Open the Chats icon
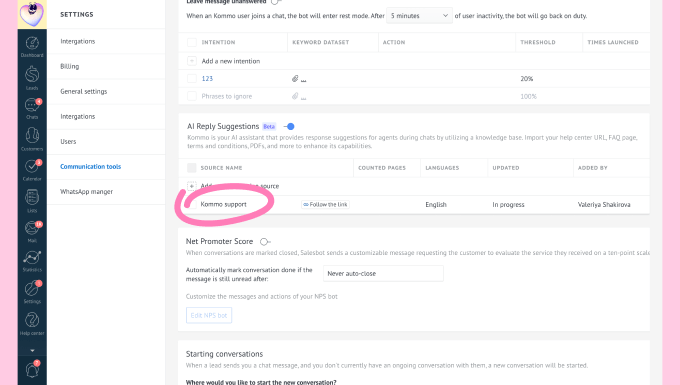This screenshot has width=680, height=385. point(32,105)
